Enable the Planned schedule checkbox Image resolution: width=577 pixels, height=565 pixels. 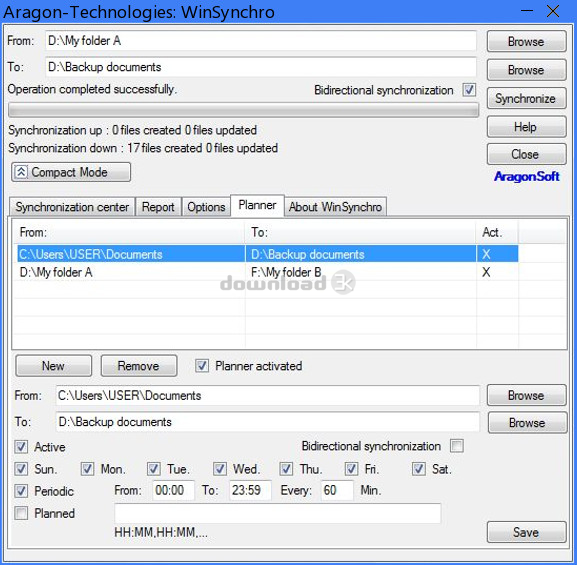(x=21, y=513)
